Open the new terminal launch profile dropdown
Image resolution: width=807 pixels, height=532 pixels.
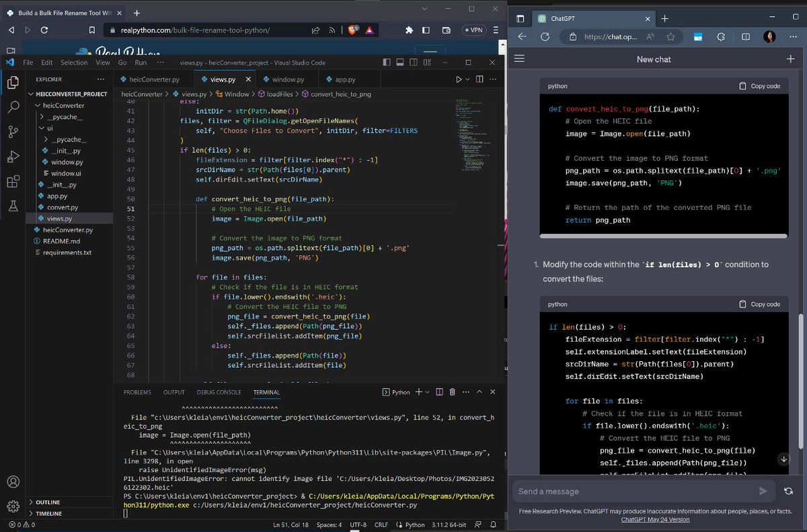[x=428, y=392]
